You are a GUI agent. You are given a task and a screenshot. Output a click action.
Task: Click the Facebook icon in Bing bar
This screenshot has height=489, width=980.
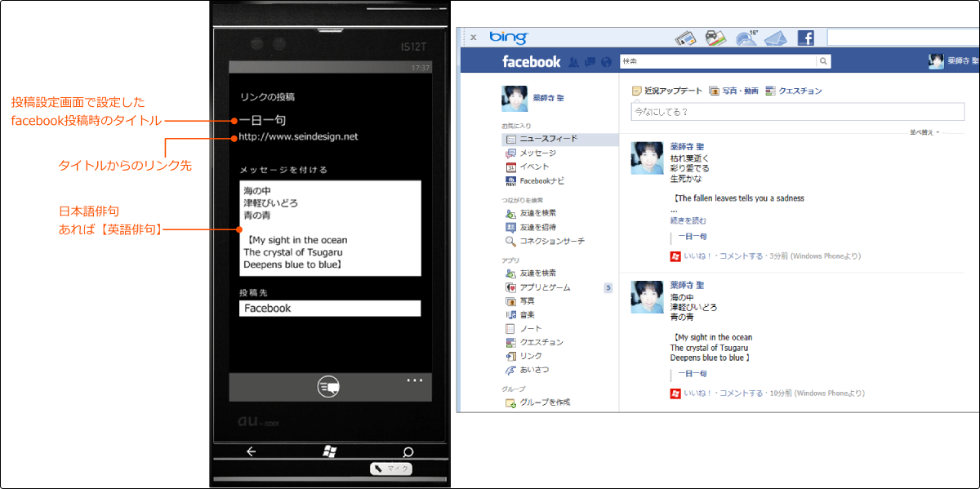(x=805, y=38)
